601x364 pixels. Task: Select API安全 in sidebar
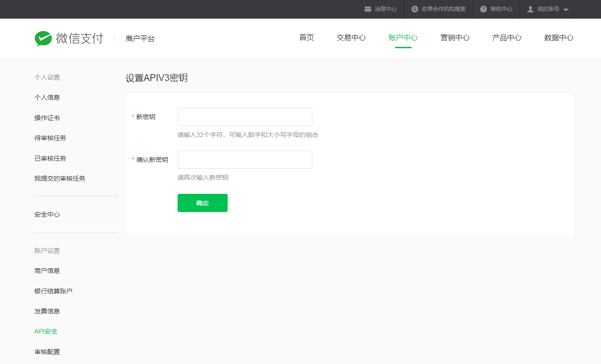tap(46, 331)
